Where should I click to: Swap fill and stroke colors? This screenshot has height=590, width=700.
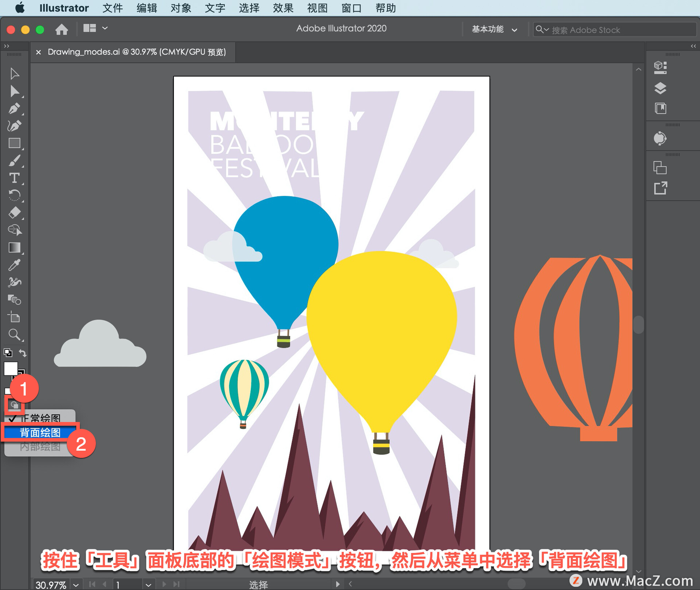23,353
